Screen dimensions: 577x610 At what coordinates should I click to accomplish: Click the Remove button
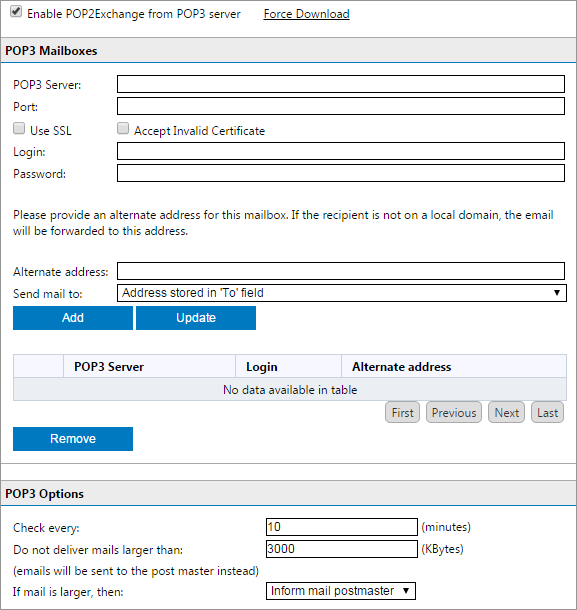73,439
